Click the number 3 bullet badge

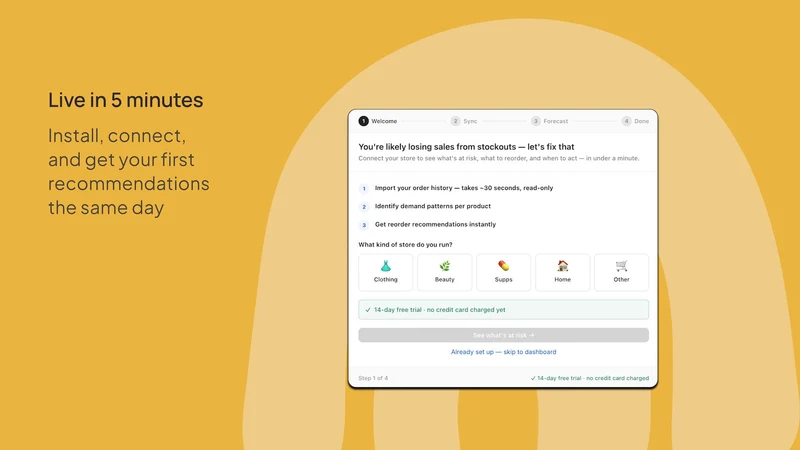click(364, 225)
